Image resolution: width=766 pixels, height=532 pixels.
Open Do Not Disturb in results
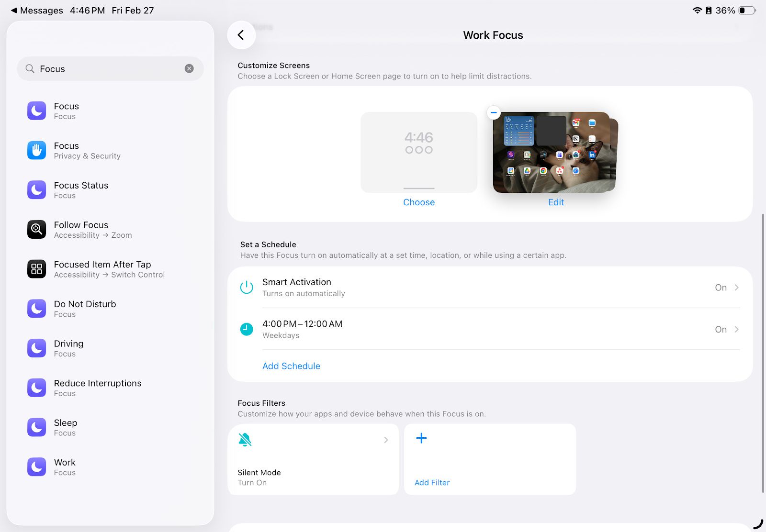(85, 309)
